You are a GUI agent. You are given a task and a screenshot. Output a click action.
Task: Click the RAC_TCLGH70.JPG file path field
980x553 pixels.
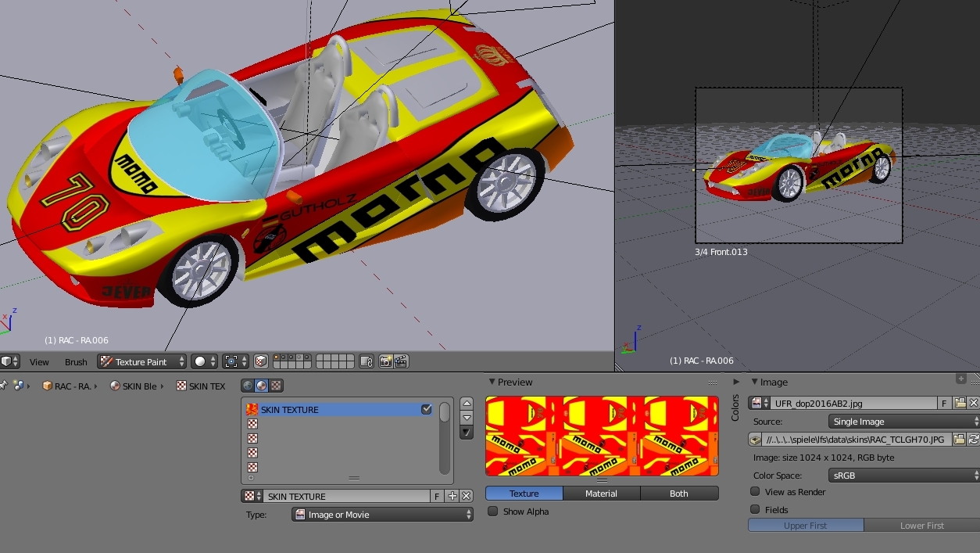point(857,440)
